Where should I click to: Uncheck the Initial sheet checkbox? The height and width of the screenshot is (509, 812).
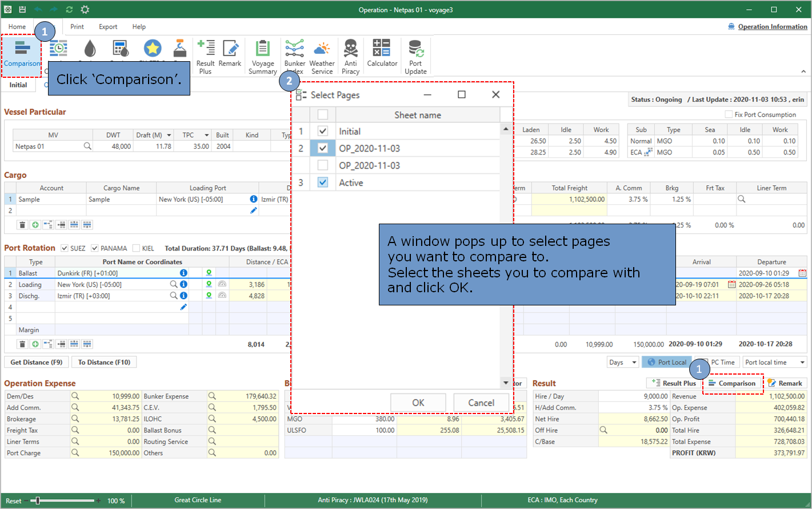point(323,131)
